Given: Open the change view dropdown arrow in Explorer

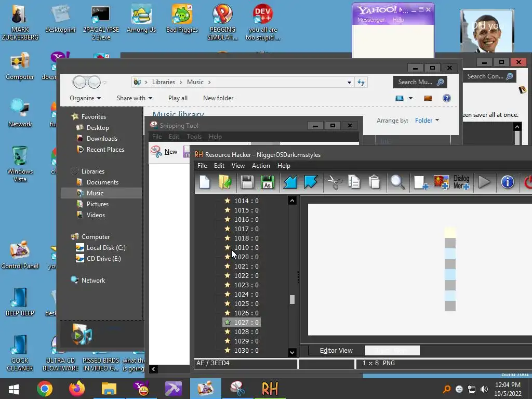Looking at the screenshot, I should (x=410, y=98).
